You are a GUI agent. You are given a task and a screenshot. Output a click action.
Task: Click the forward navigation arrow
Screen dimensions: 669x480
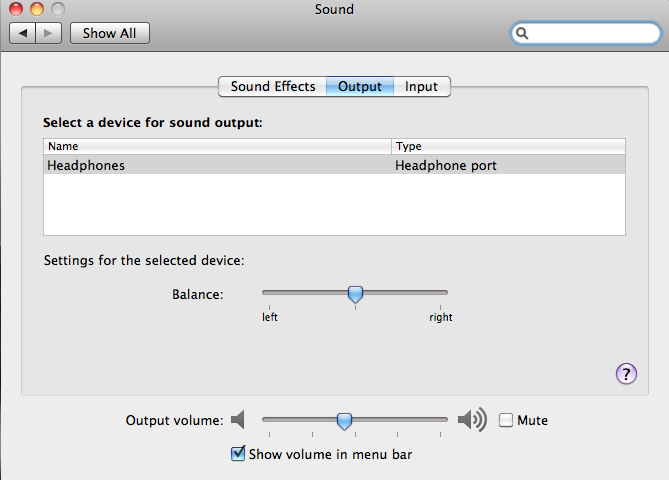[49, 33]
